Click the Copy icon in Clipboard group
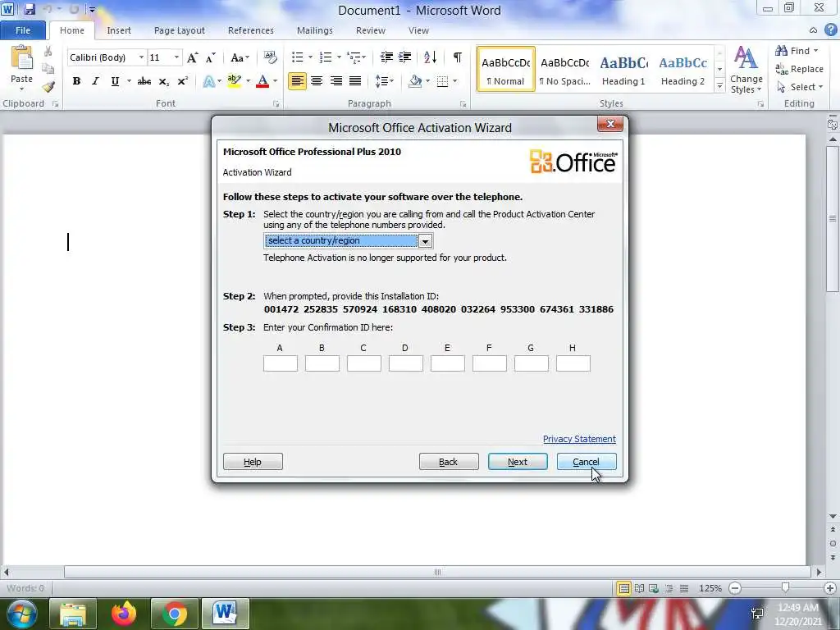 click(x=48, y=69)
